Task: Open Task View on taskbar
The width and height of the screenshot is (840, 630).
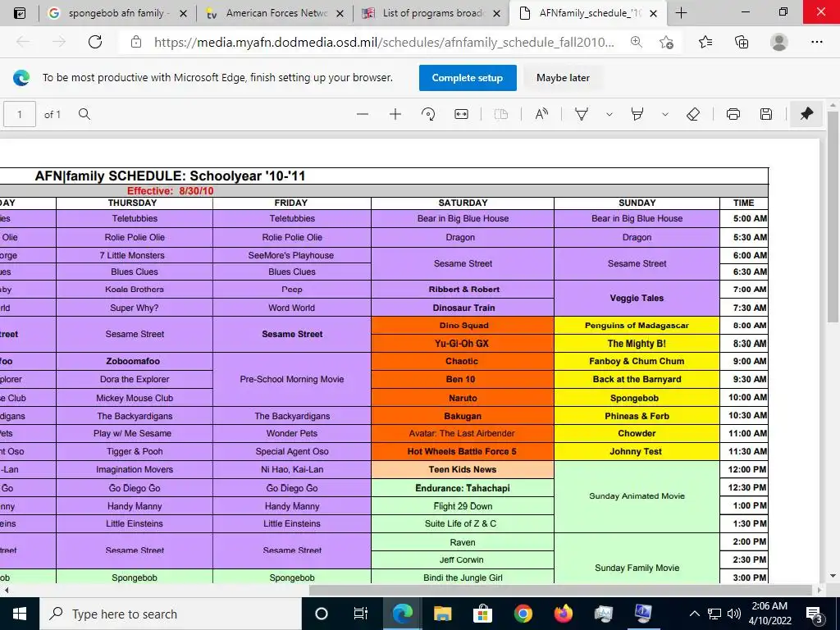Action: 361,614
